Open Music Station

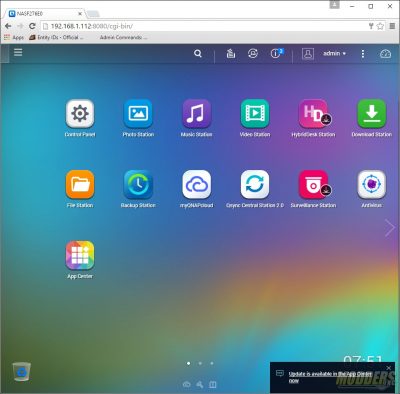point(196,114)
